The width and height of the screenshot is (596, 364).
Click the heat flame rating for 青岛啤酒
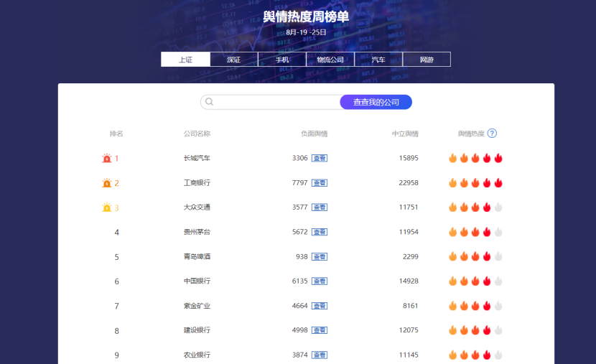pos(475,256)
